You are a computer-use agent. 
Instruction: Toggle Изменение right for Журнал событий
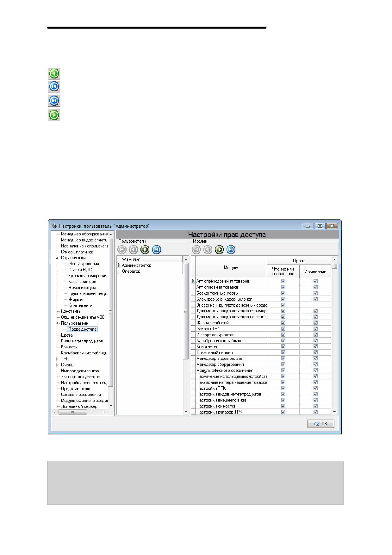pyautogui.click(x=315, y=322)
